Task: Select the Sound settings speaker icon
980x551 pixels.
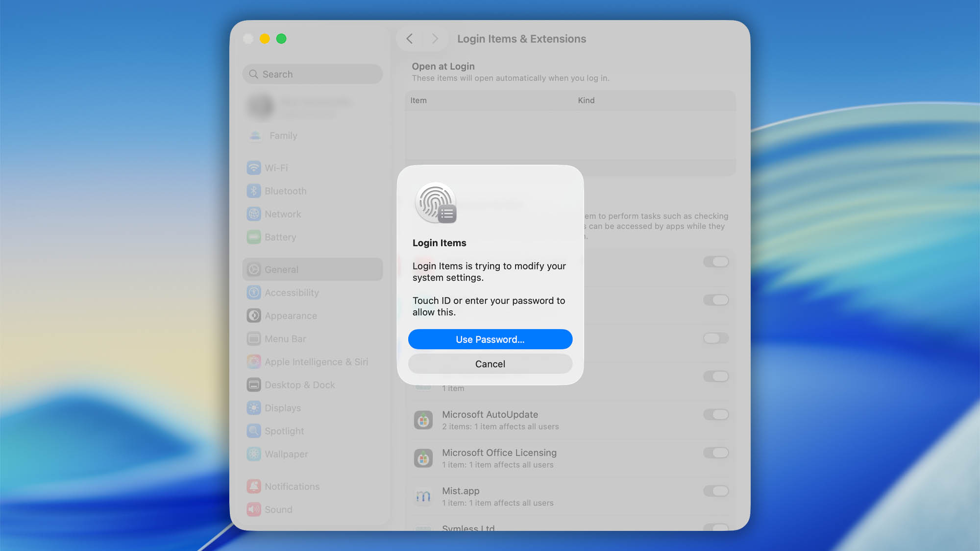Action: [x=254, y=509]
